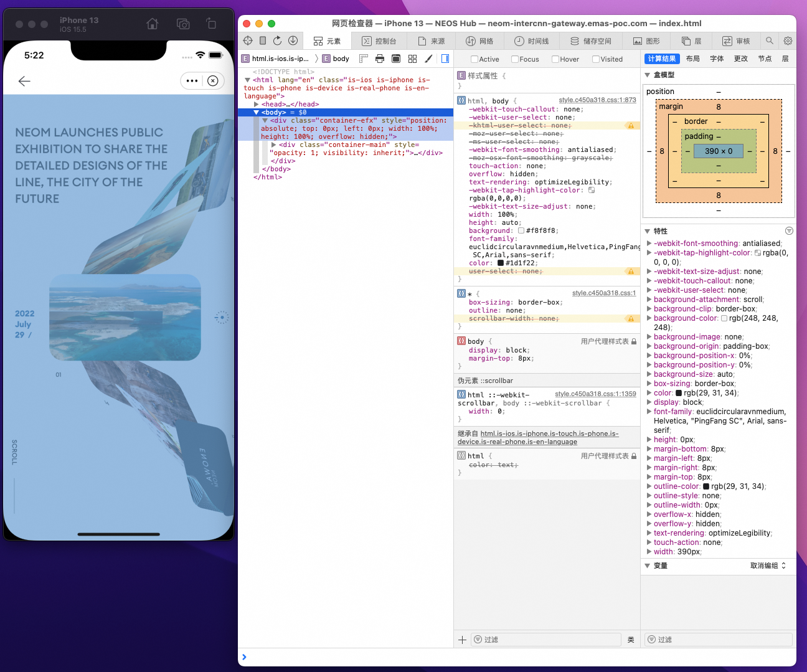This screenshot has height=672, width=807.
Task: Click the search magnifier in the inspector tab bar
Action: (770, 40)
